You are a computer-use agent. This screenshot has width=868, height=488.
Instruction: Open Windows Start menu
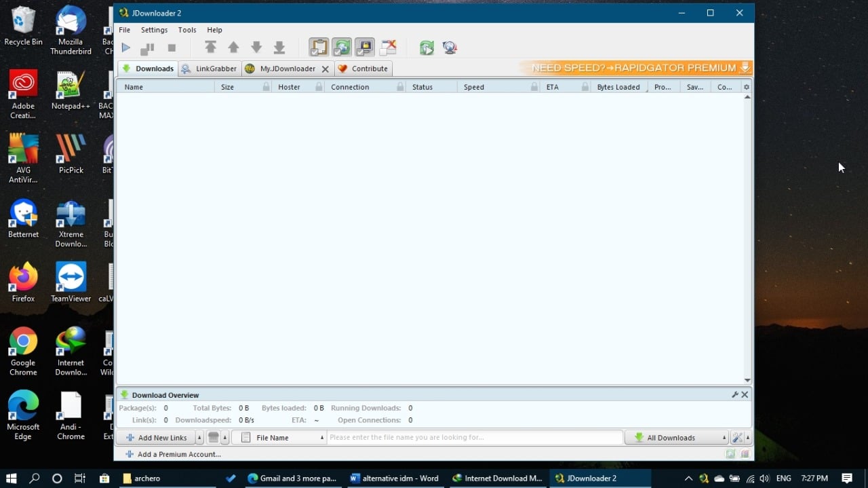[11, 478]
